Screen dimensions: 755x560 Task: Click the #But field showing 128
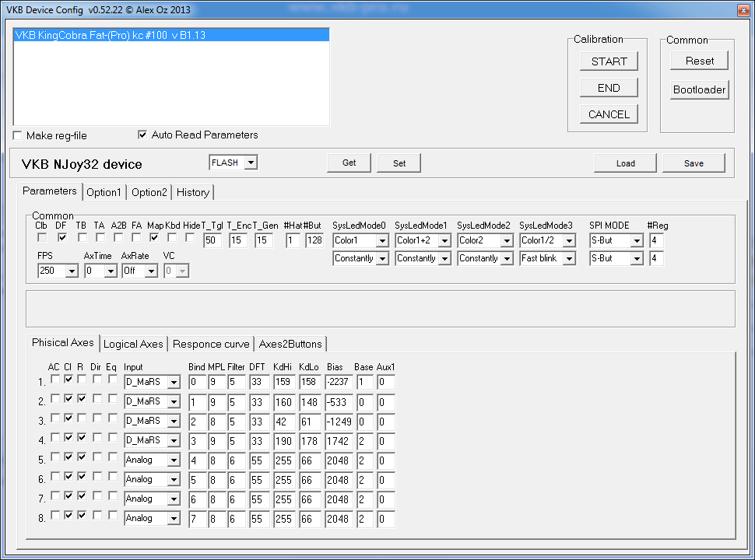click(x=314, y=240)
